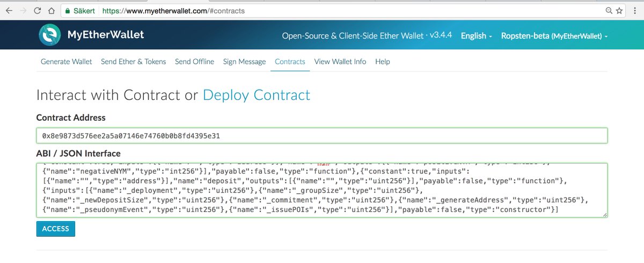Screen dimensions: 644x263
Task: Open zoom magnifier icon in address bar
Action: [x=609, y=10]
